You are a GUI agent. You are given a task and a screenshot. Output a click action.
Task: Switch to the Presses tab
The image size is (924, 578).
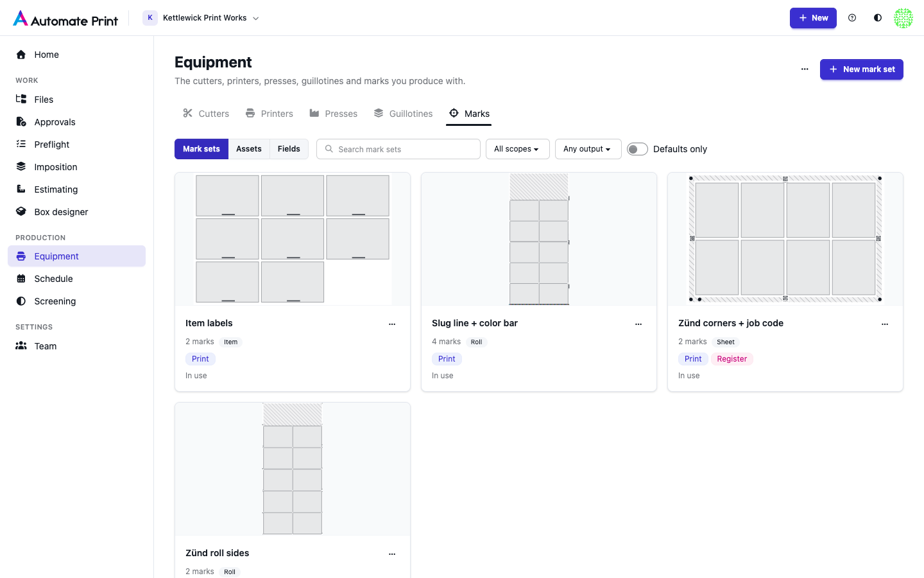334,114
